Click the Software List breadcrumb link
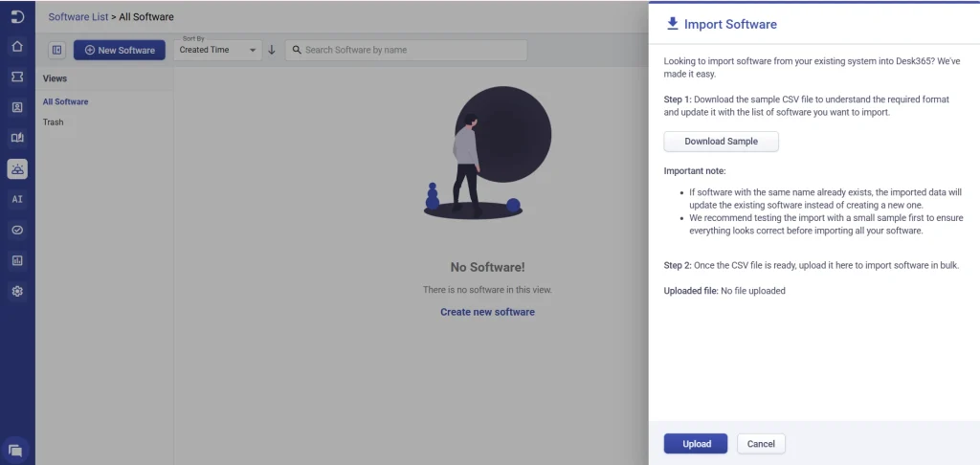 [x=78, y=17]
